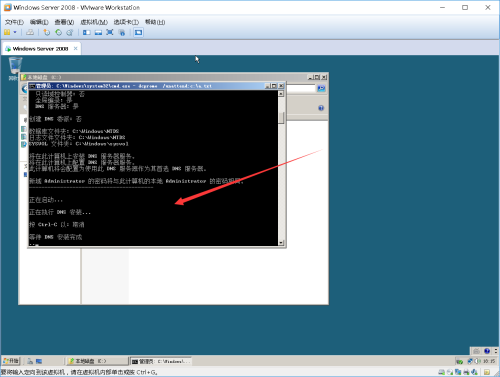
Task: Click the cmd scrollbar up arrow
Action: [281, 94]
